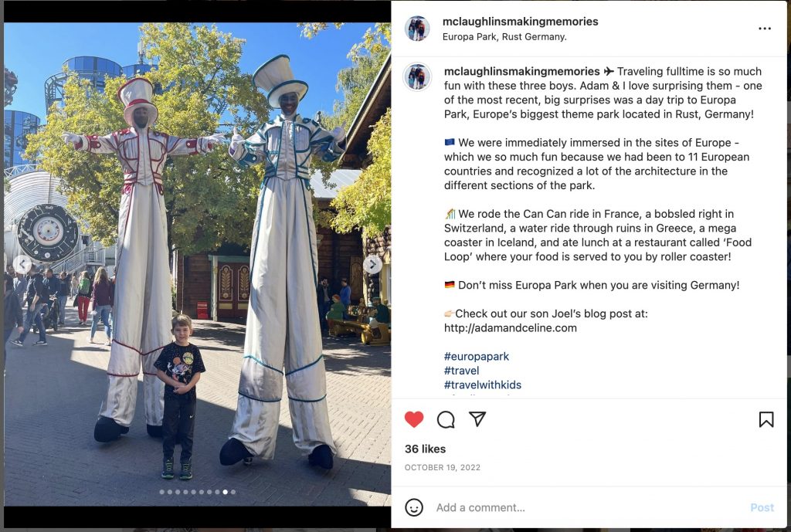Click the October 19, 2022 timestamp
The image size is (791, 532).
tap(443, 467)
